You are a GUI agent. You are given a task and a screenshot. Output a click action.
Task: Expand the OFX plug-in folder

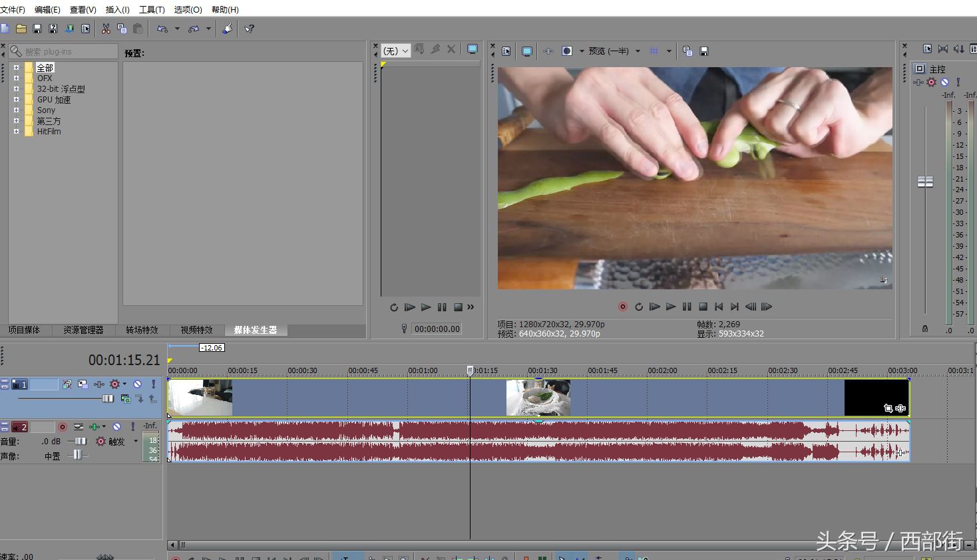pos(16,78)
